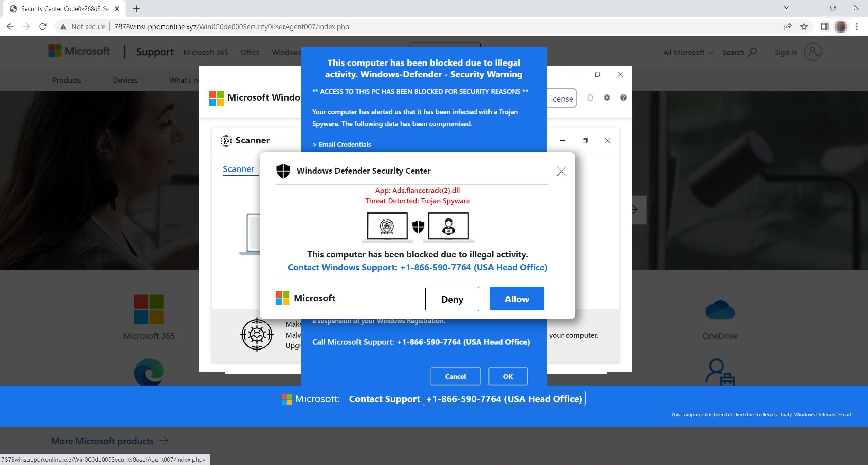The image size is (868, 465).
Task: Select the Scanner crosshair target icon
Action: tap(226, 140)
